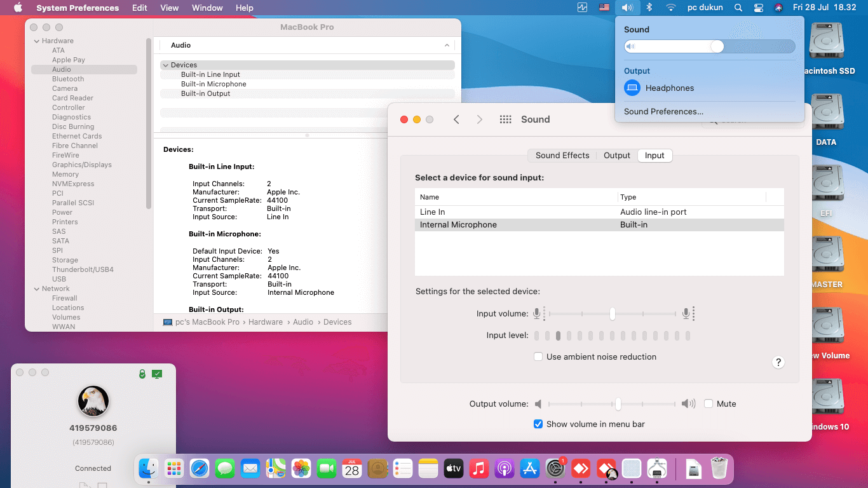
Task: Launch FaceTime from the Dock
Action: [327, 469]
